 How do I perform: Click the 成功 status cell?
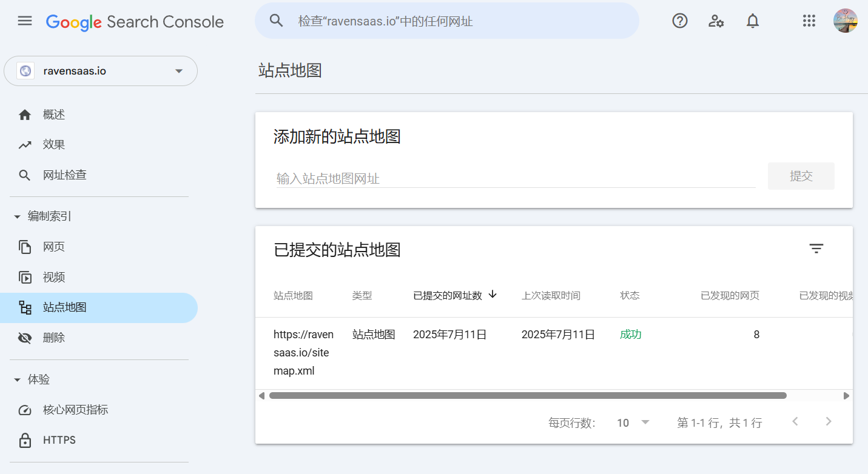pyautogui.click(x=631, y=335)
